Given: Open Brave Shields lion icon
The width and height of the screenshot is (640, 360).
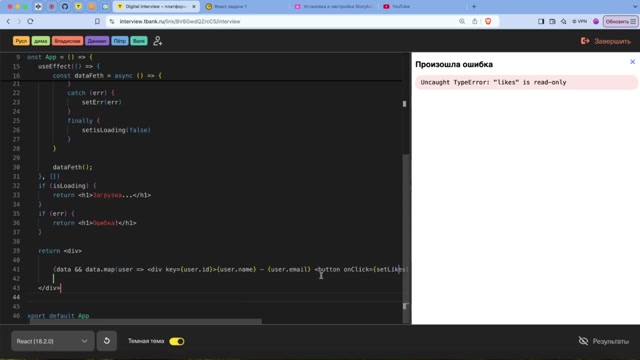Looking at the screenshot, I should coord(488,21).
